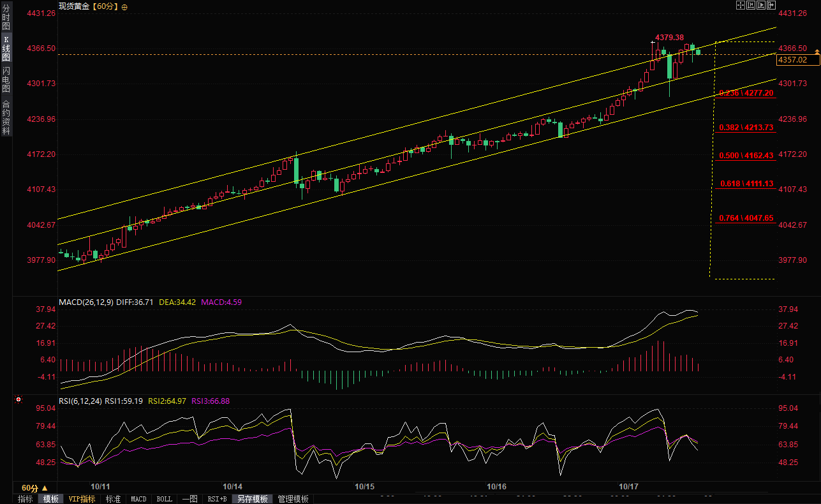
Task: Click the chart axis icon with left-pointing marker
Action: [x=751, y=6]
